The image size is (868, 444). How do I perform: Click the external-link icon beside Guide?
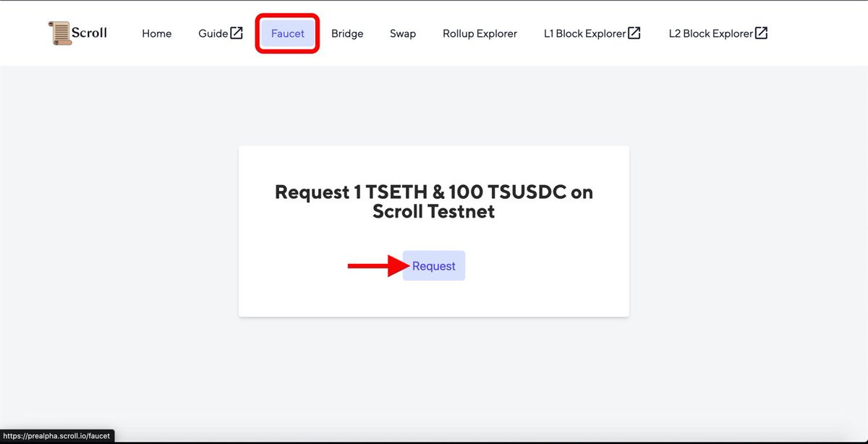[x=237, y=33]
